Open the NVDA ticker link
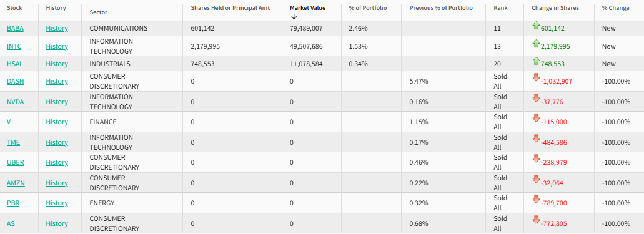Viewport: 644px width, 234px height. pos(15,102)
